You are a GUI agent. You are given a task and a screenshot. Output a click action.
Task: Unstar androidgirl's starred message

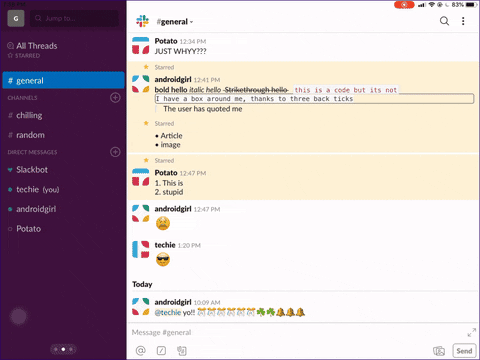tap(146, 67)
